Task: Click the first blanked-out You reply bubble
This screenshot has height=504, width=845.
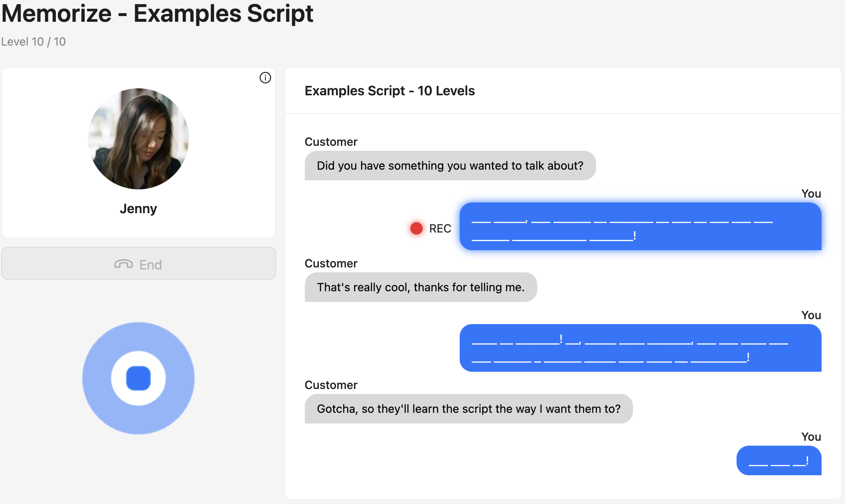Action: (640, 226)
